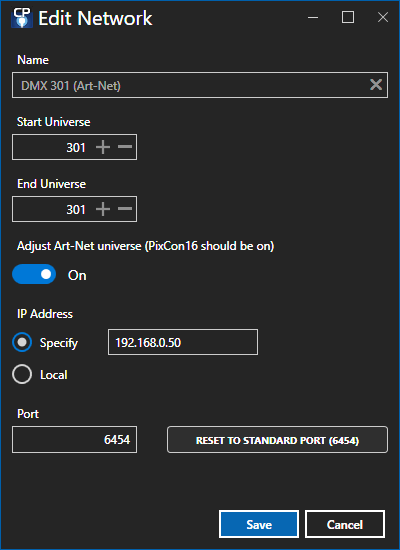Click the Name input field

coord(200,85)
